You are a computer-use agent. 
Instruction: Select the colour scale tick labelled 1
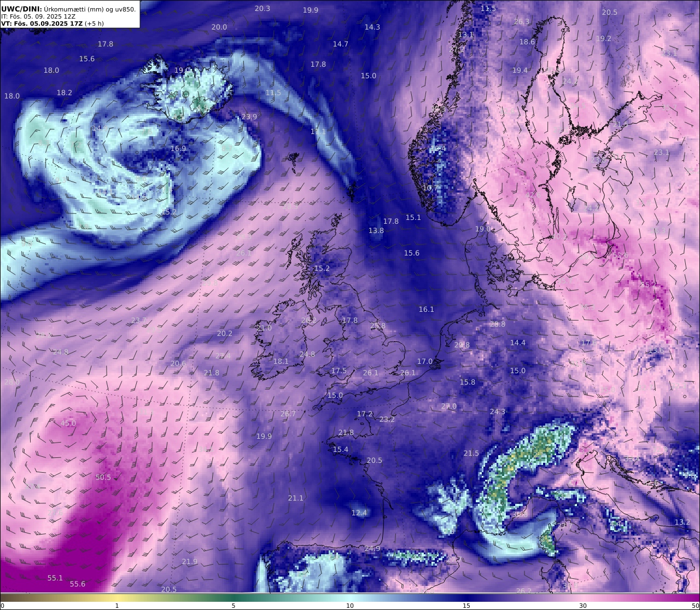117,606
